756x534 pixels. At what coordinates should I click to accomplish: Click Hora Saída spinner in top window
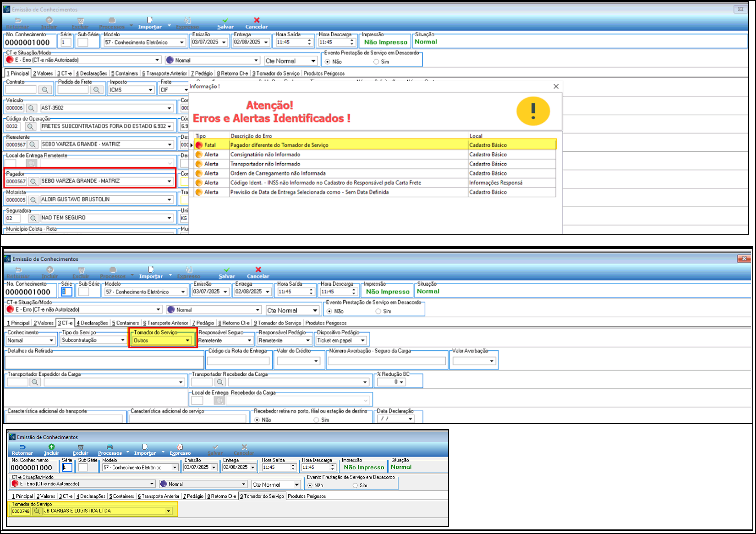[309, 42]
